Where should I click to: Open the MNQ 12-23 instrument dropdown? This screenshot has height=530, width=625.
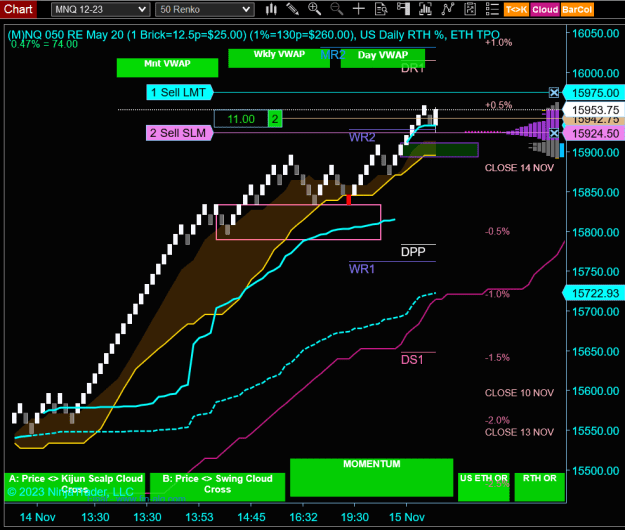coord(101,10)
